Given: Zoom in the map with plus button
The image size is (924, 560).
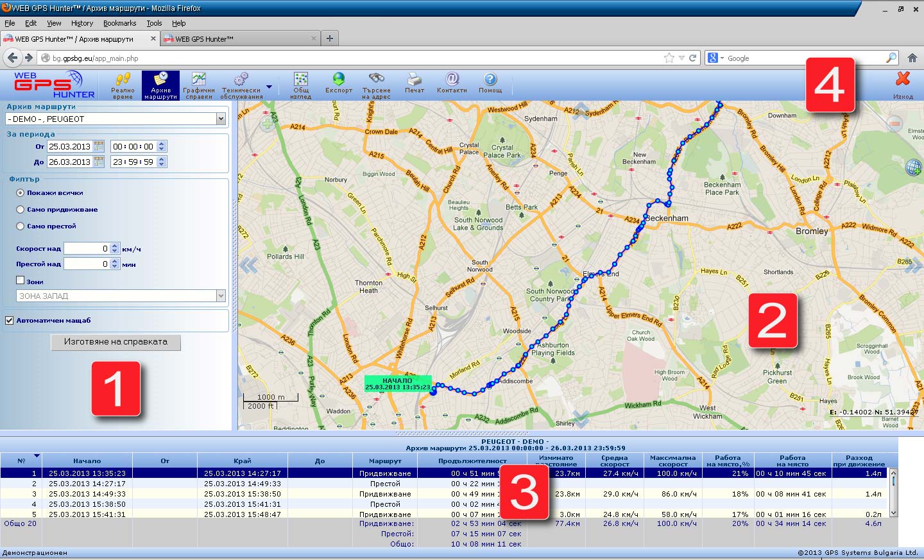Looking at the screenshot, I should click(268, 124).
